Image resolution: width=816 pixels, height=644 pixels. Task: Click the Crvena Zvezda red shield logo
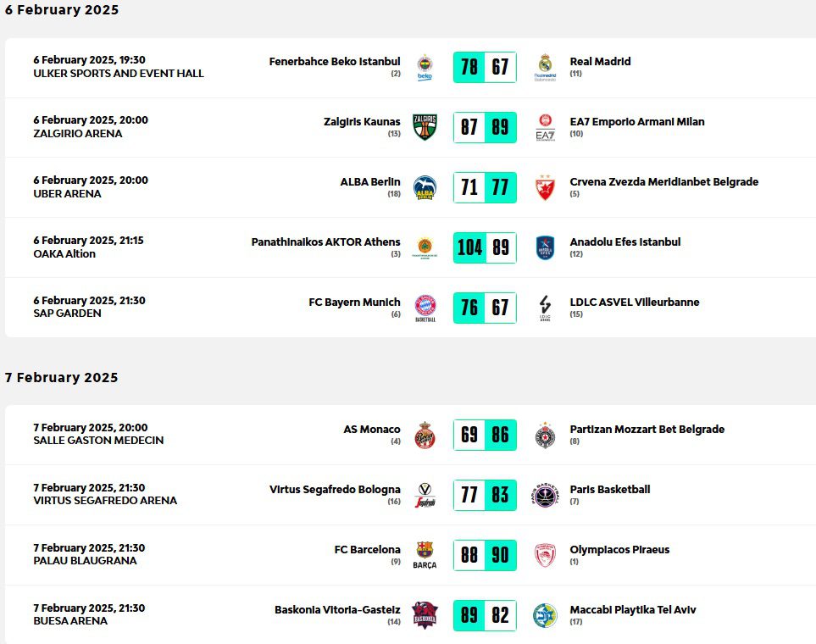point(546,187)
